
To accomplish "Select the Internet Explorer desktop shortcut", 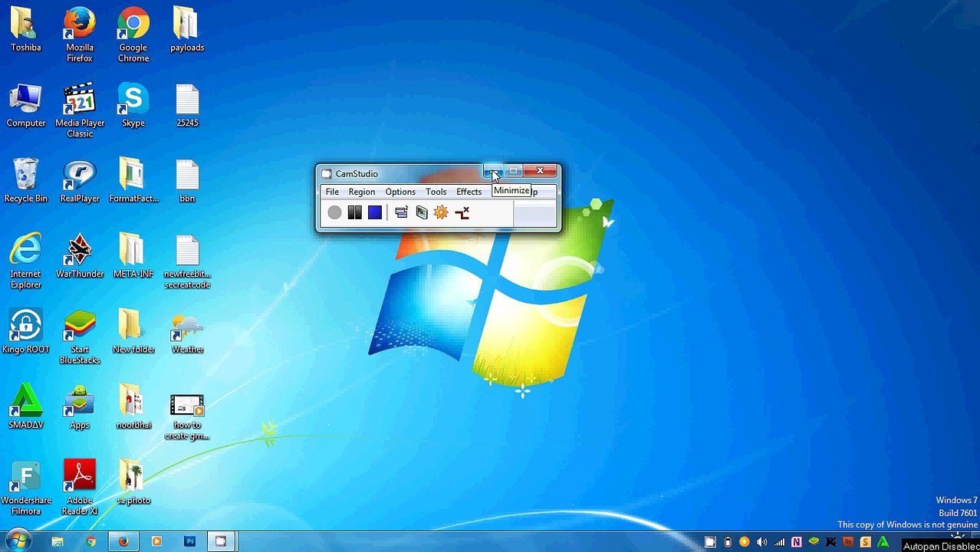I will coord(26,262).
